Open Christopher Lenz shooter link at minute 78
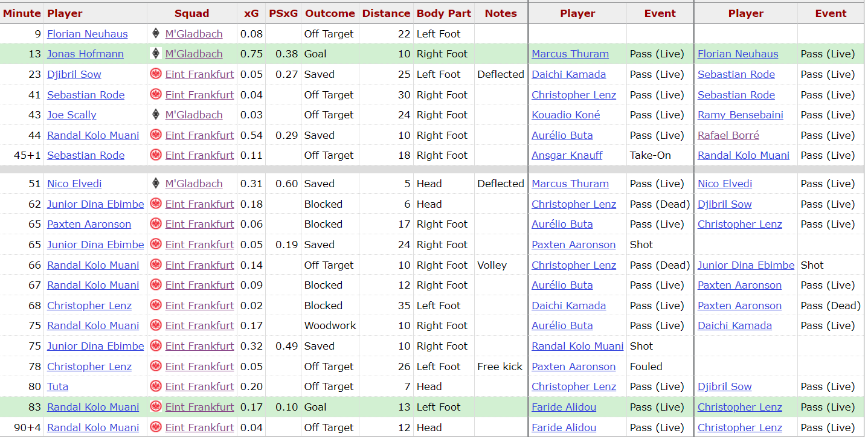 (x=89, y=367)
